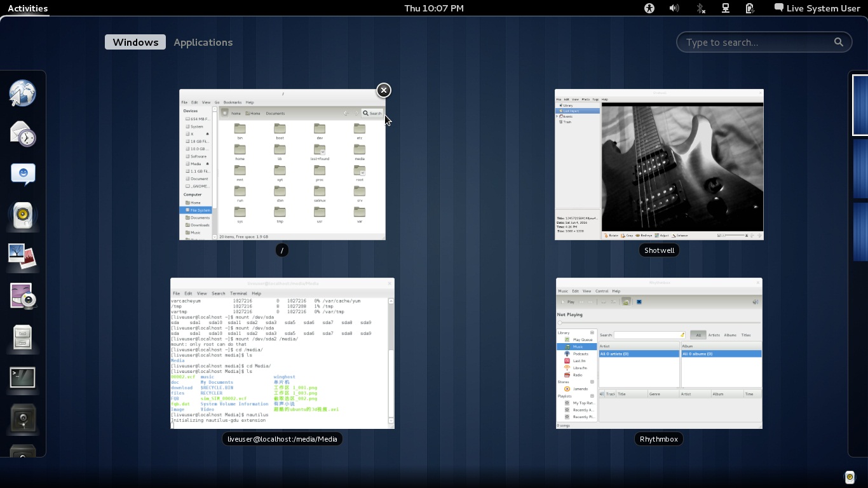Click the Rhythmbox speaker icon in dash
868x488 pixels.
[x=23, y=215]
